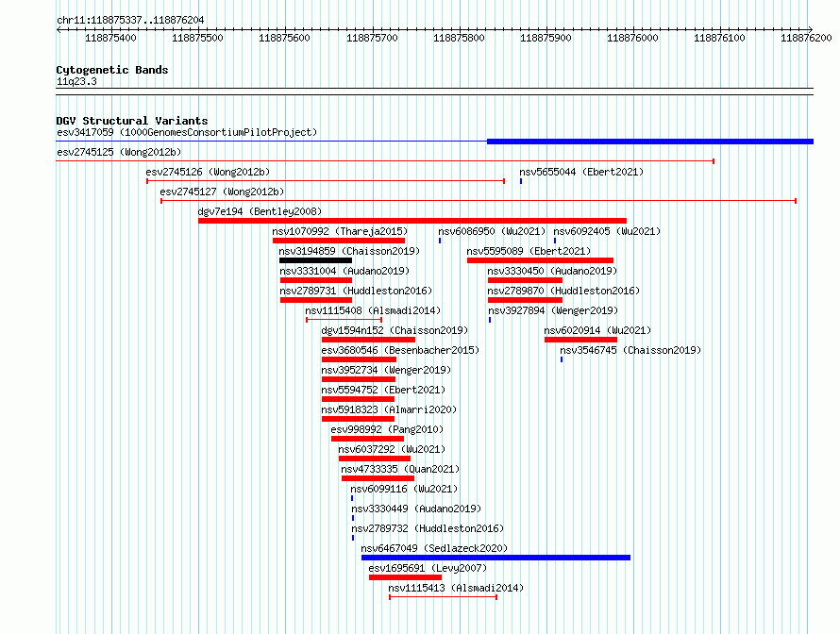Viewport: 840px width, 634px height.
Task: Open dgv1594n152 (Chaisson2019) label
Action: click(395, 330)
